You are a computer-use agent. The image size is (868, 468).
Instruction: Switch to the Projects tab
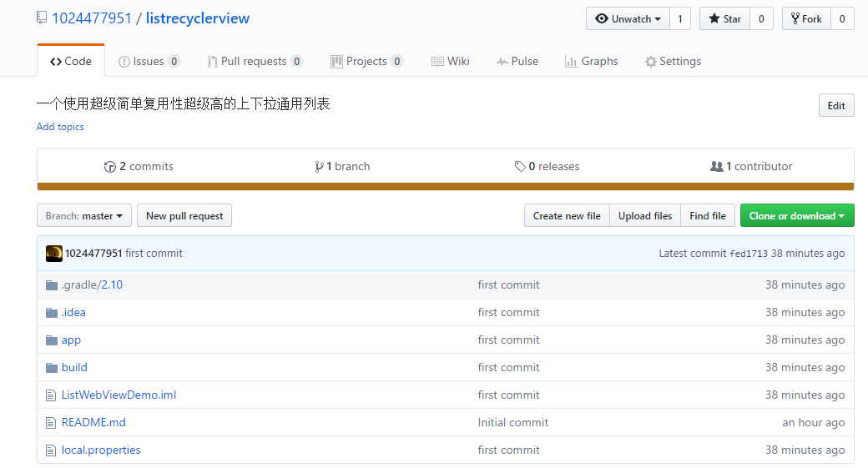coord(366,62)
